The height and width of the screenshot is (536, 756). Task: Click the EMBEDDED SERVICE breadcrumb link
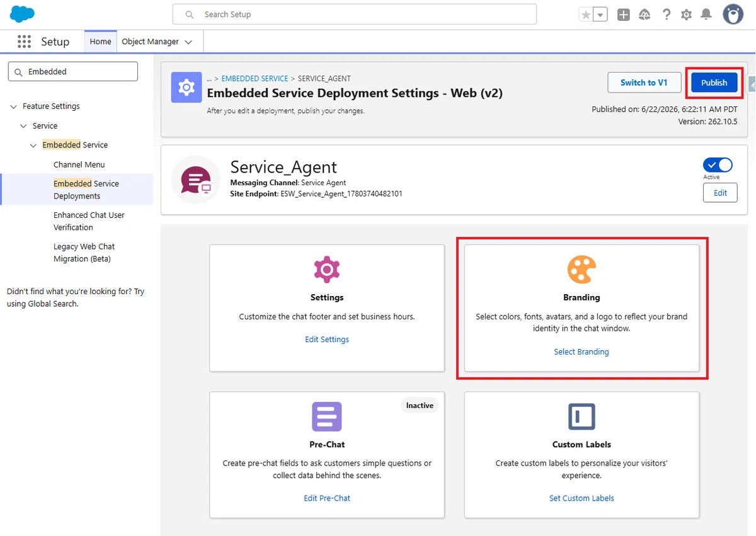point(255,79)
